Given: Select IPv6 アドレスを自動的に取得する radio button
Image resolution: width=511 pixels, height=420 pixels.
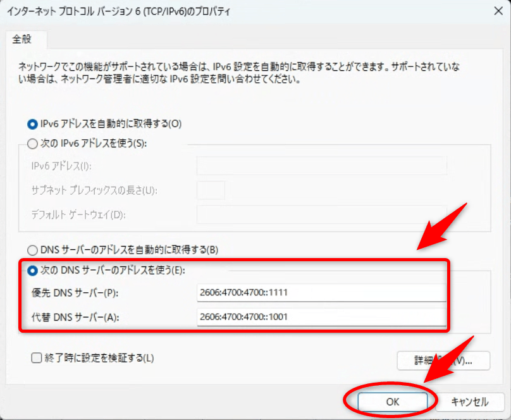Looking at the screenshot, I should [x=33, y=124].
